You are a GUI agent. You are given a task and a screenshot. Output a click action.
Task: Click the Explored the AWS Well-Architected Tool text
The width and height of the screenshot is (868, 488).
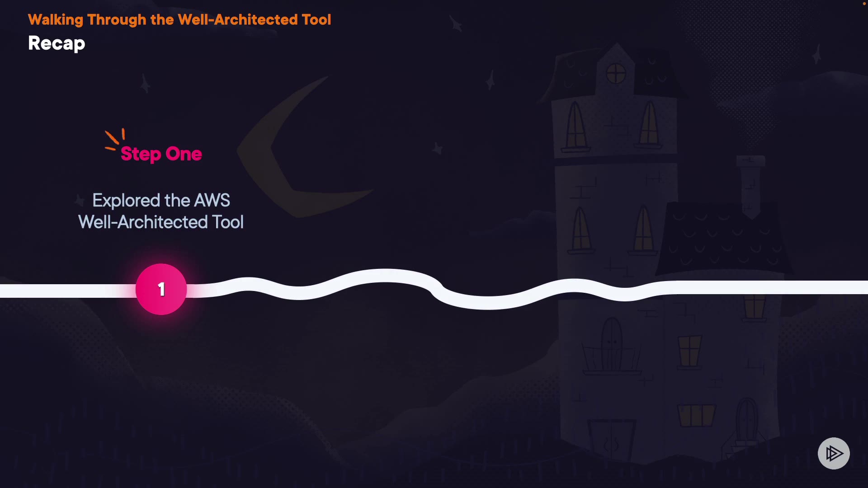[x=161, y=211]
